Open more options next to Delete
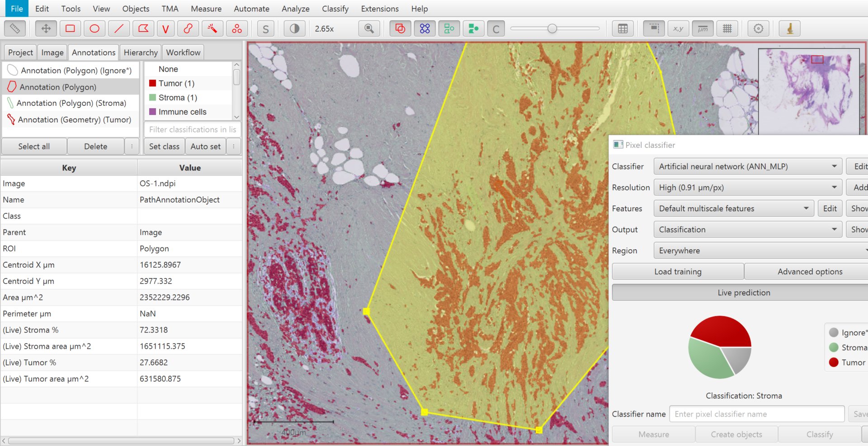 (132, 147)
